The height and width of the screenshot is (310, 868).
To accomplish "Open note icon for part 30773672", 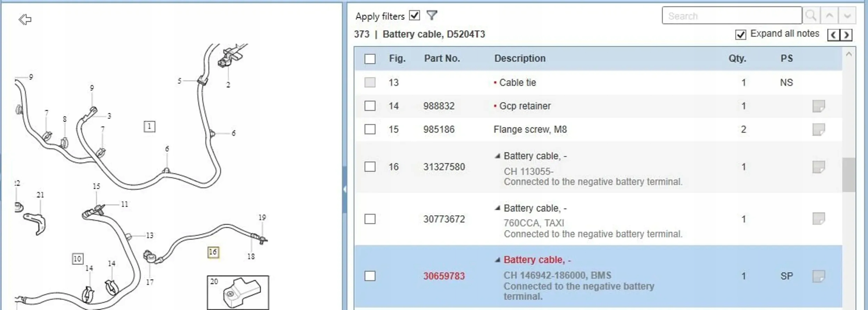I will point(818,219).
